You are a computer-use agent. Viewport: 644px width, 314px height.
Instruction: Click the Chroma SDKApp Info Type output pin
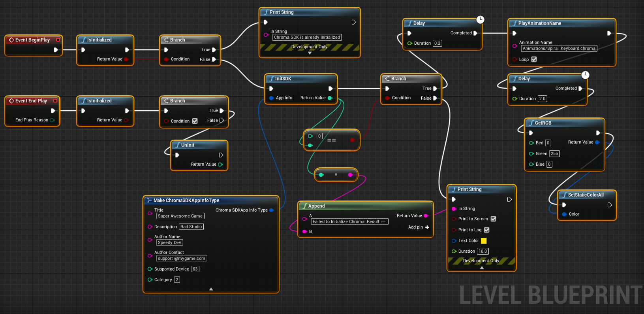coord(271,210)
